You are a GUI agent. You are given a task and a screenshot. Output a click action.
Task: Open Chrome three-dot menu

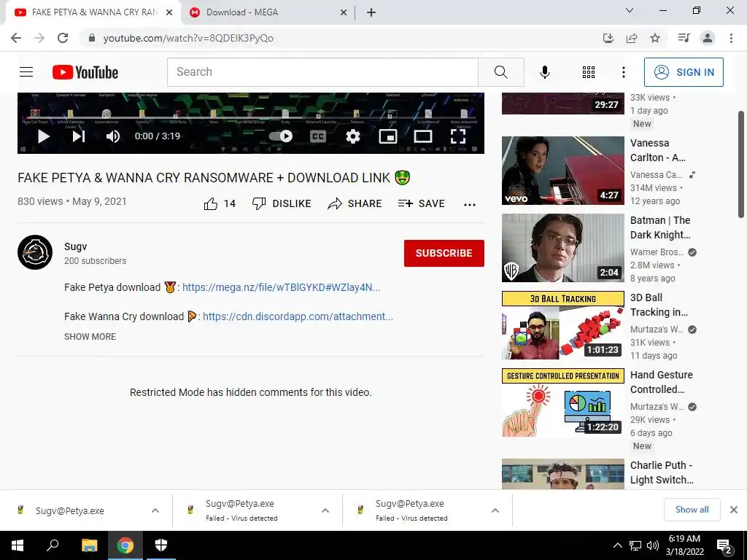[731, 38]
